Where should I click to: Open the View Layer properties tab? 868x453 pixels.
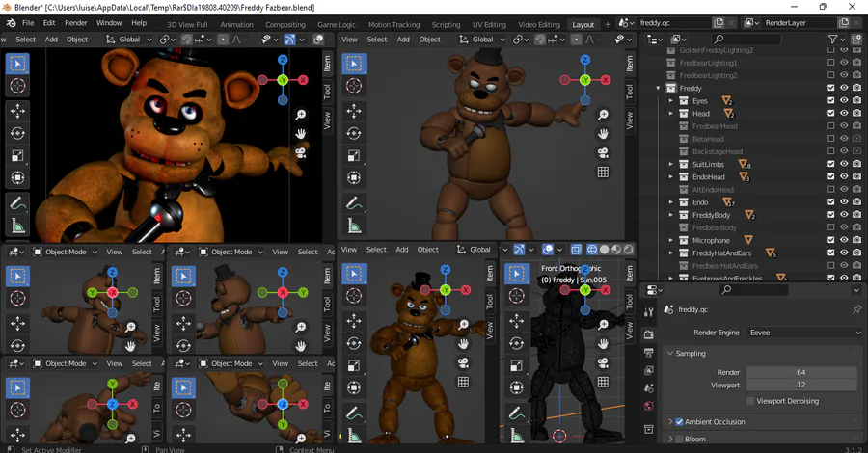click(649, 370)
